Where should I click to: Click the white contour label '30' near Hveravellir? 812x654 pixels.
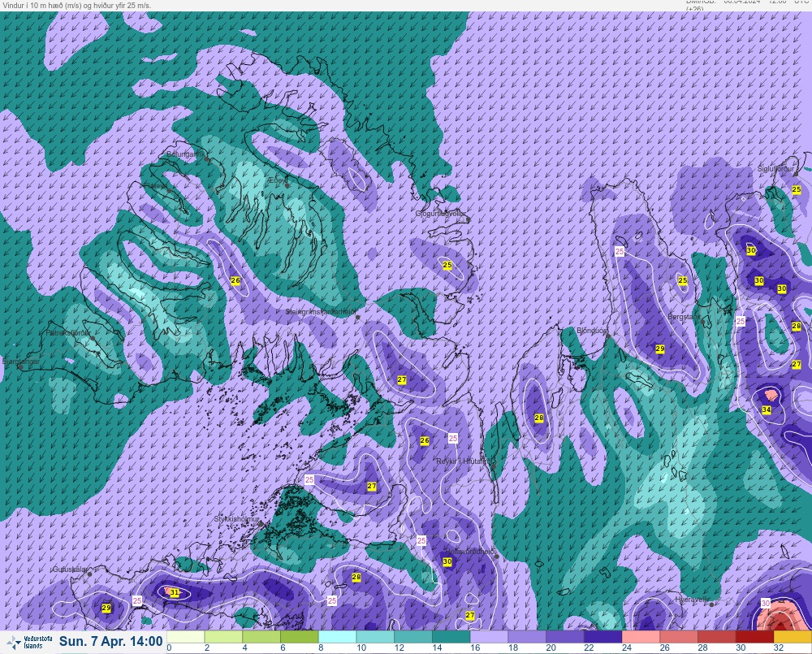(766, 603)
